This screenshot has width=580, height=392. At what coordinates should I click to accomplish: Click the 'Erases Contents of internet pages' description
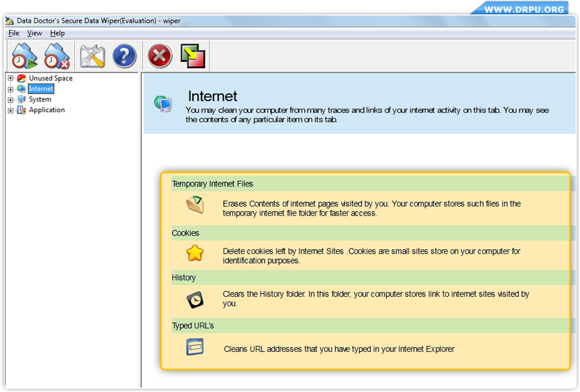(x=372, y=209)
